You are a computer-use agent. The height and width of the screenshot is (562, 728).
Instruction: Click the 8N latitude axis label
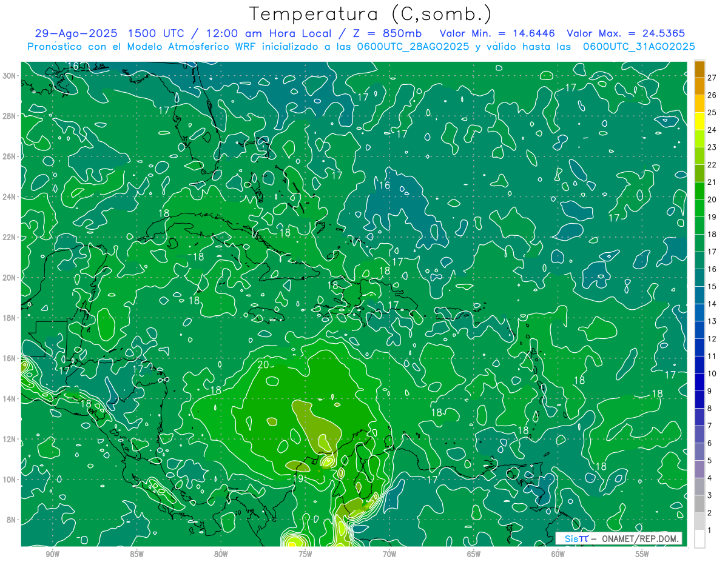click(x=12, y=520)
